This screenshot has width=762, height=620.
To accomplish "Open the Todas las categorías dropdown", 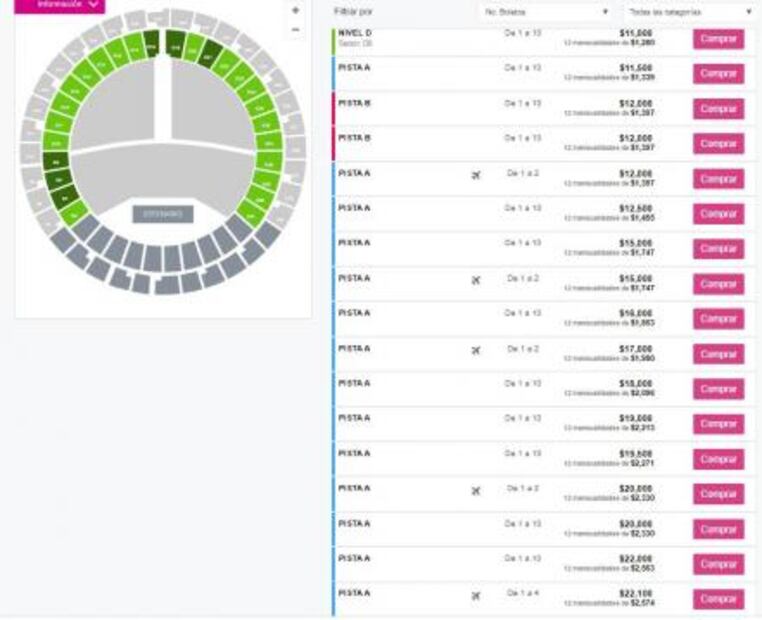I will click(689, 12).
